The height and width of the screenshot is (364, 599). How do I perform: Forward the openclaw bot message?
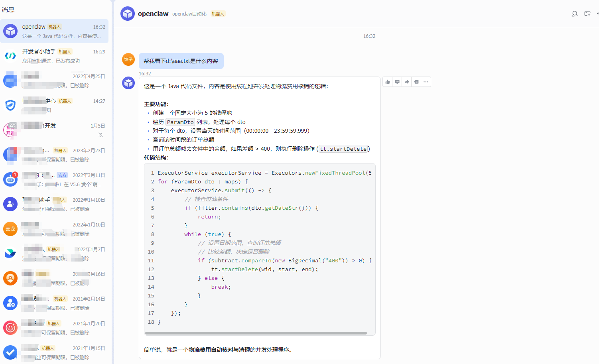[x=406, y=82]
